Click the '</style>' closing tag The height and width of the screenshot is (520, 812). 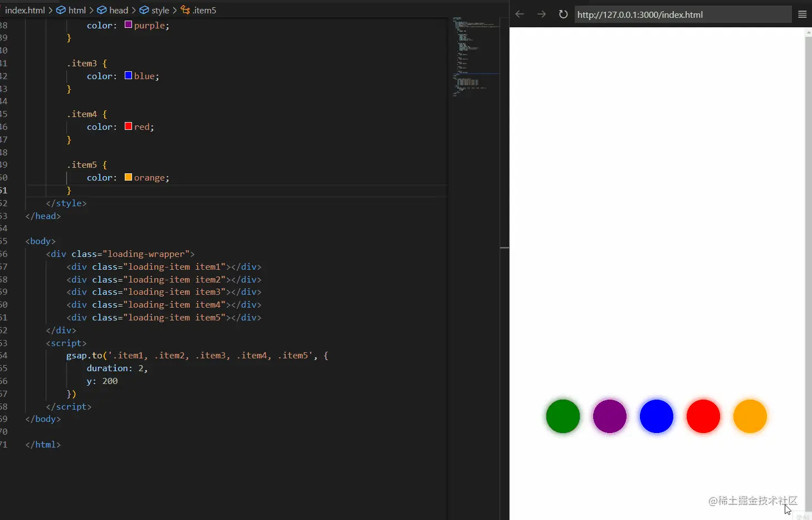tap(66, 203)
